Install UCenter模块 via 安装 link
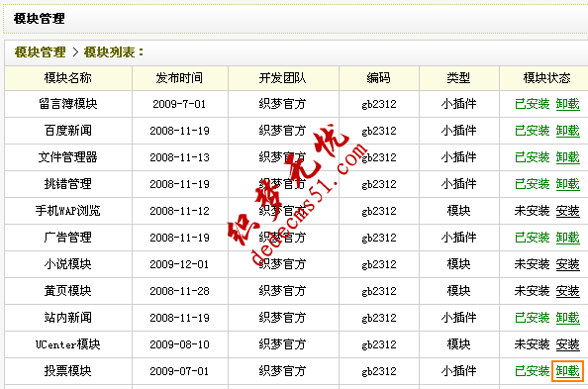 coord(567,344)
